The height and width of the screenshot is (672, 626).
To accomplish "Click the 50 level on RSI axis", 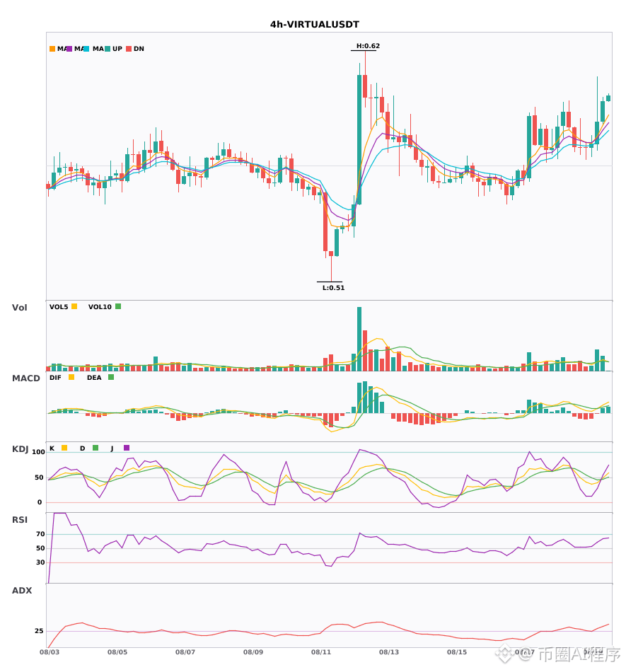I will [40, 548].
